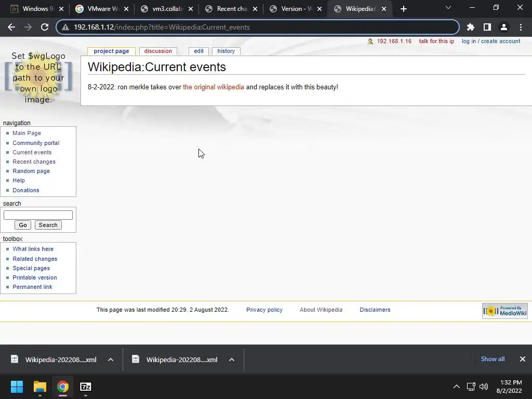Open the edit wiki tab
The image size is (532, 399).
(x=199, y=51)
